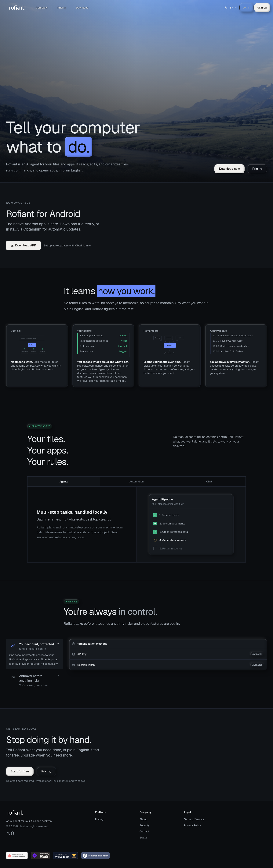Click the Generate summary loading spinner
273x868 pixels.
pyautogui.click(x=155, y=540)
